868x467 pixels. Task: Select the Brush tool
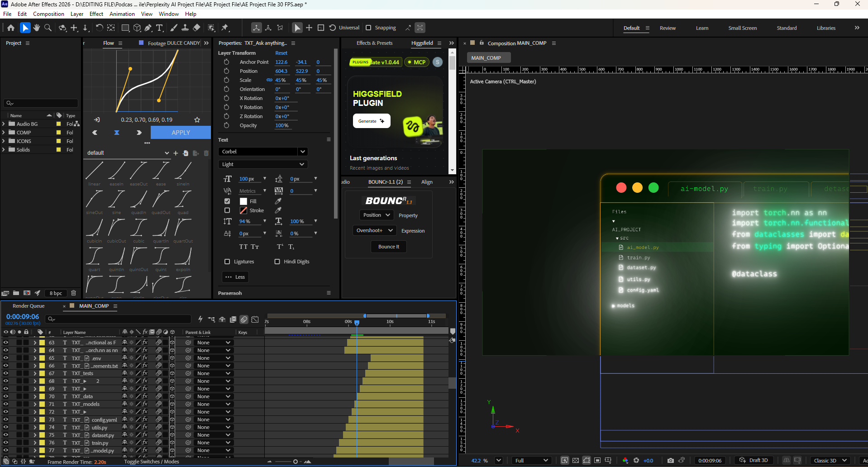pyautogui.click(x=174, y=28)
